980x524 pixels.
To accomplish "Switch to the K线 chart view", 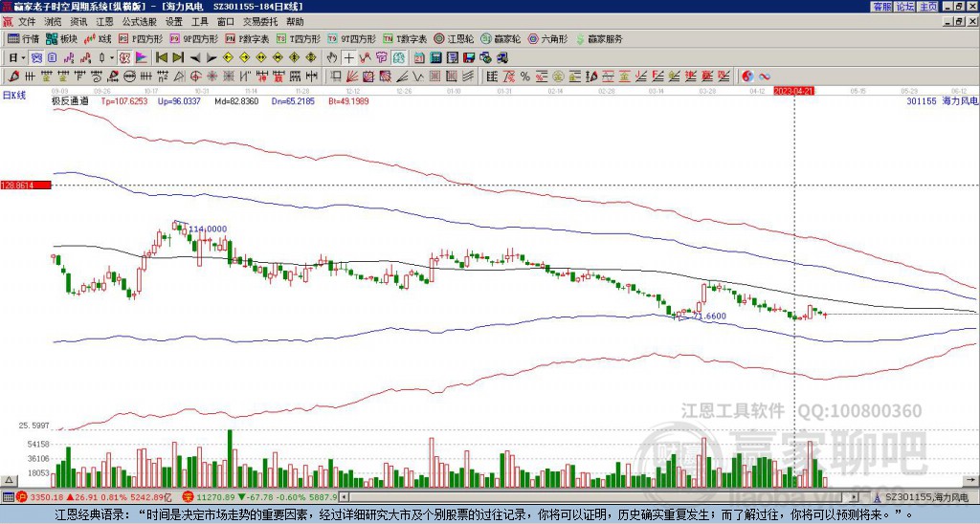I will [x=99, y=38].
